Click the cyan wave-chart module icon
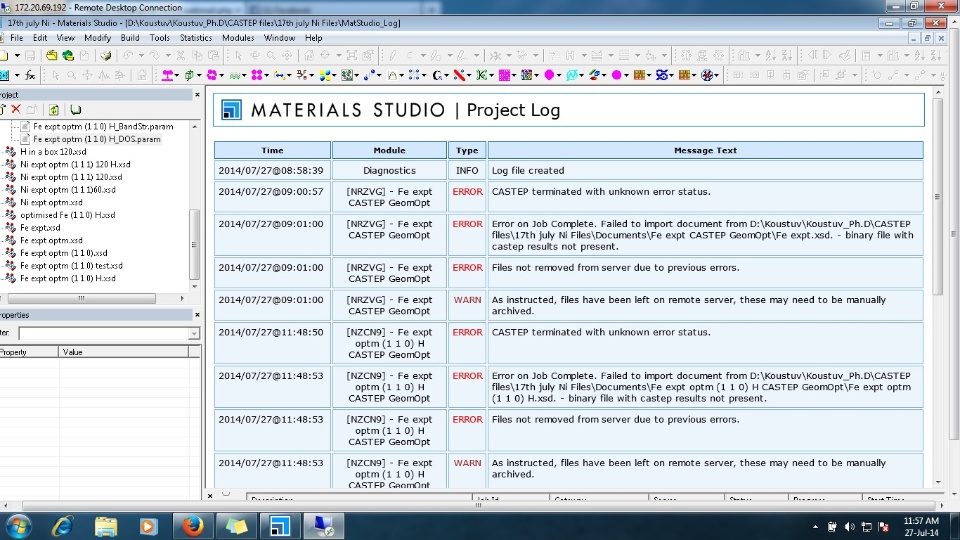This screenshot has width=960, height=540. 572,75
